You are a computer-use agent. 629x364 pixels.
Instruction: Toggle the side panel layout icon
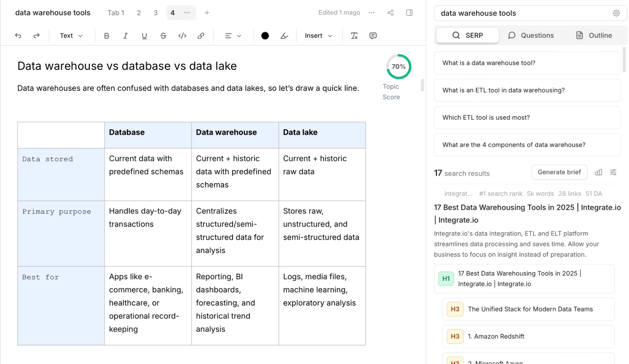(x=409, y=13)
